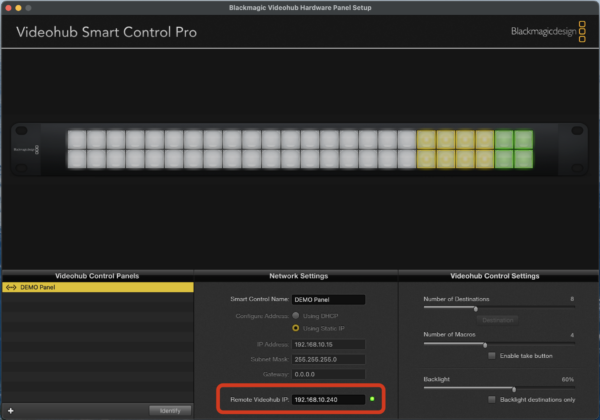Click the rightmost green button in top row
The height and width of the screenshot is (420, 600).
[x=523, y=140]
